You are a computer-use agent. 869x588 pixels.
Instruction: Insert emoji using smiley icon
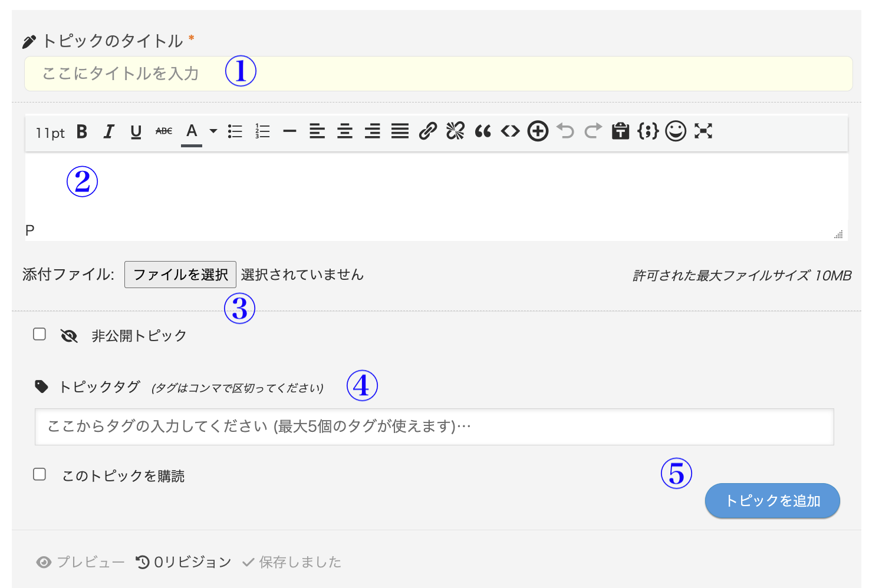tap(676, 131)
